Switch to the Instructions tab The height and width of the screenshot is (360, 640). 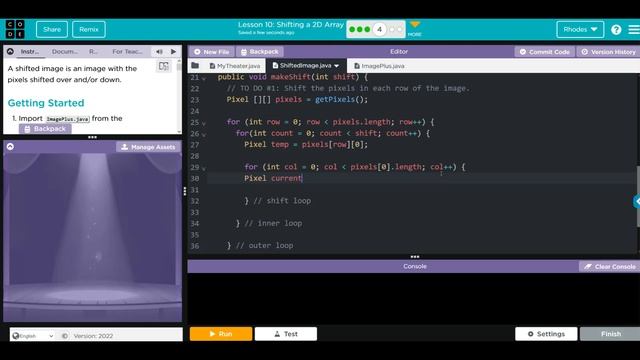coord(30,51)
